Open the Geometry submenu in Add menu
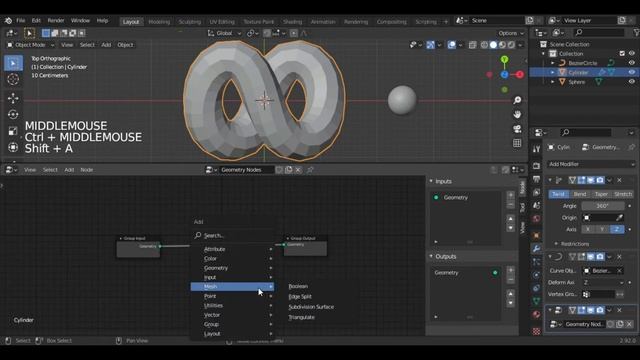 (x=233, y=268)
